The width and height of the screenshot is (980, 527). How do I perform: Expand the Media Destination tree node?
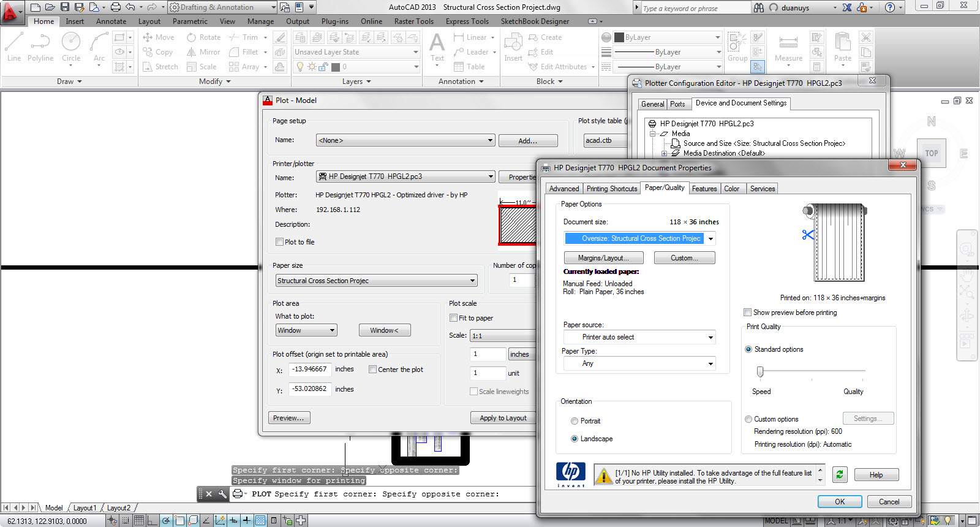pyautogui.click(x=664, y=153)
